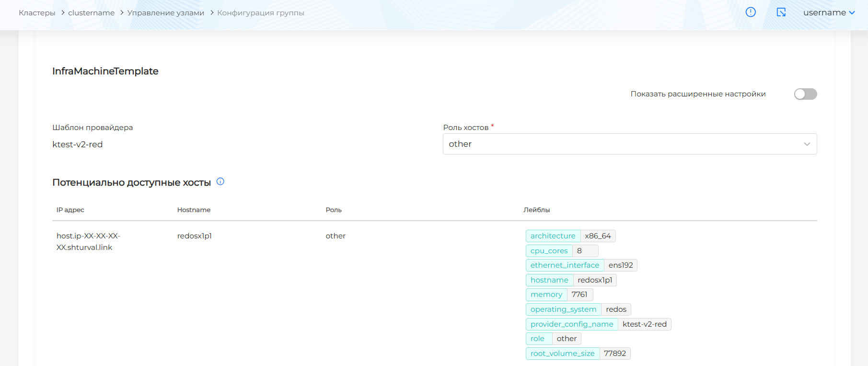The width and height of the screenshot is (868, 366).
Task: Click the IP адрес column header
Action: point(70,210)
